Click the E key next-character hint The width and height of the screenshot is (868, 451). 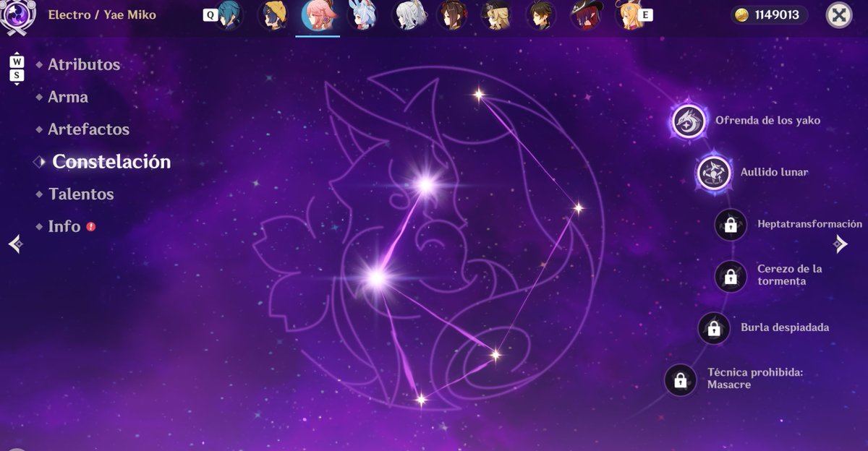click(x=645, y=14)
